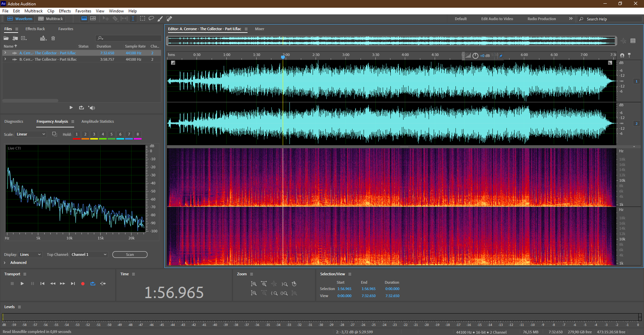Toggle Loop Playback in Transport
Viewport: 644px width, 335px height.
pyautogui.click(x=93, y=284)
